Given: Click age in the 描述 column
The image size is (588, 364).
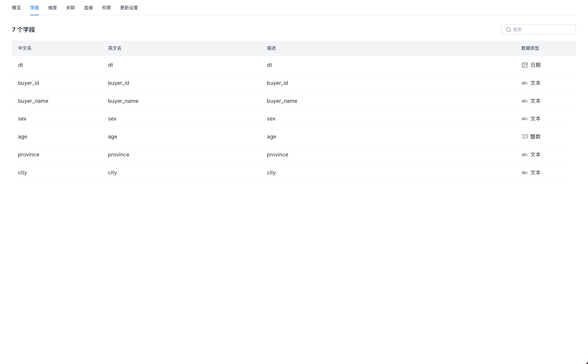Looking at the screenshot, I should (271, 137).
